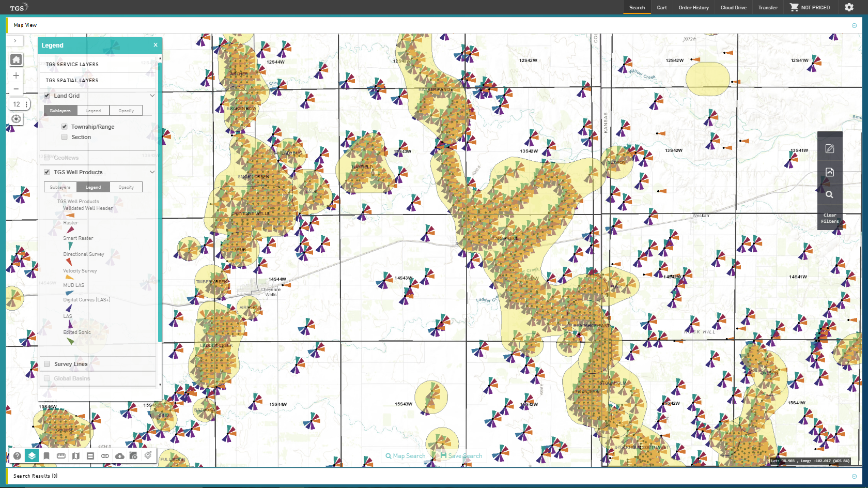Image resolution: width=868 pixels, height=488 pixels.
Task: Click the Map Search button
Action: [x=406, y=456]
